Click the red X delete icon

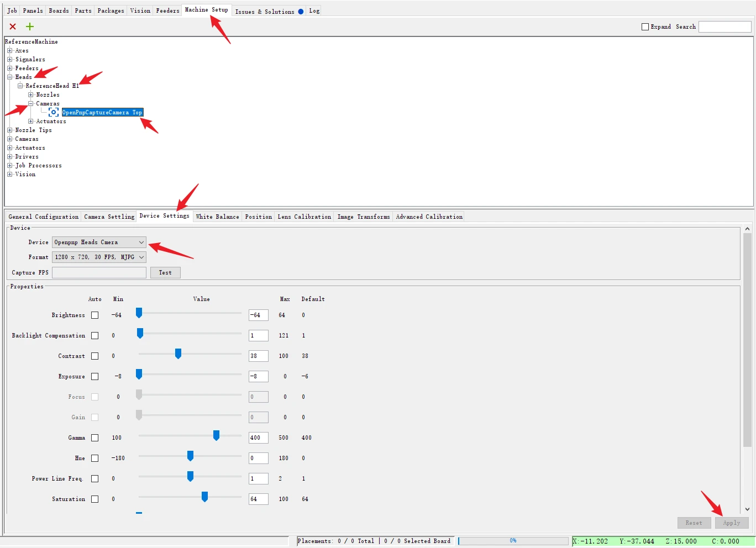click(x=13, y=27)
